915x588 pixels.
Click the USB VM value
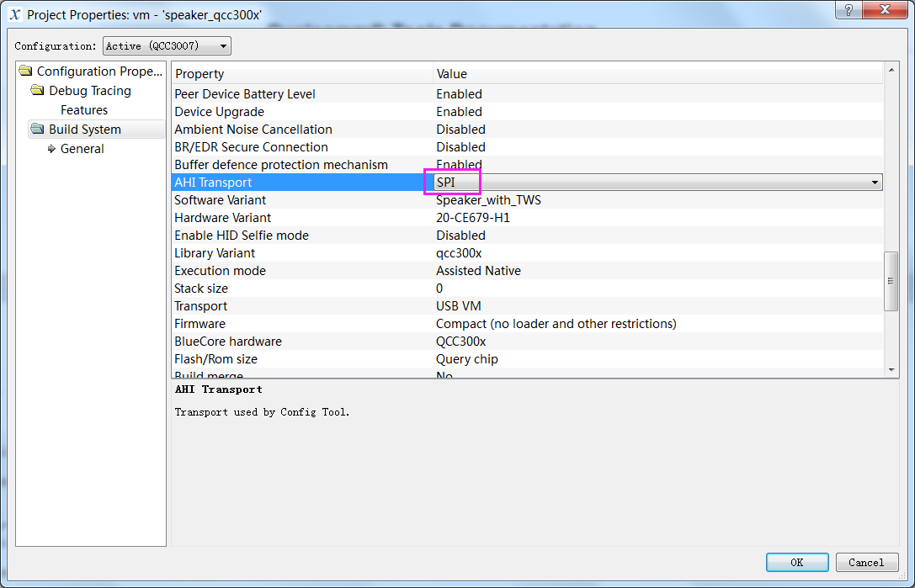[x=459, y=306]
